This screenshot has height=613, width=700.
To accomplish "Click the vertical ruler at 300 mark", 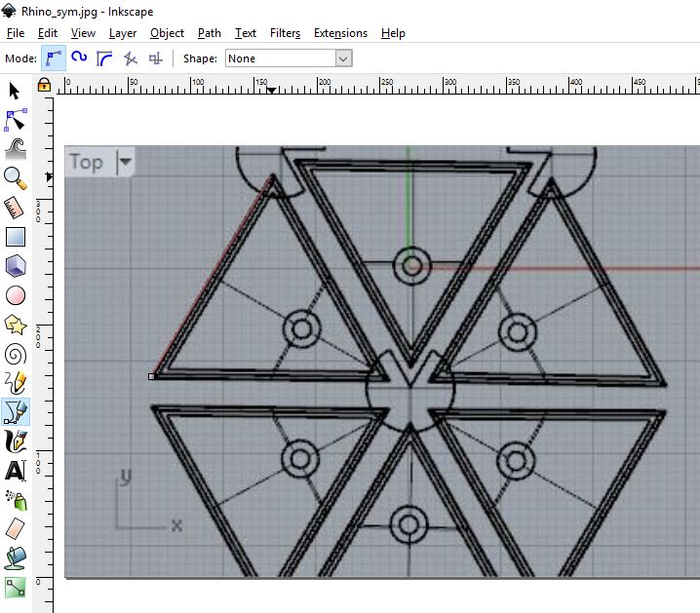I will (x=39, y=211).
